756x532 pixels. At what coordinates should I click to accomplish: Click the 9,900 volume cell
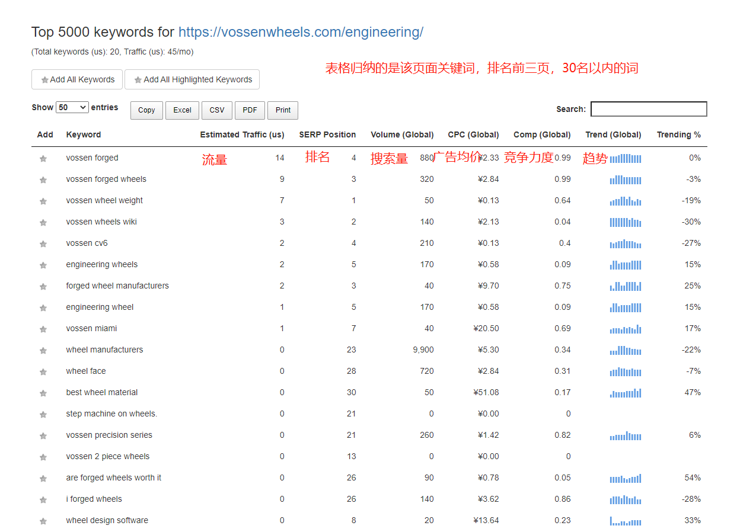pos(423,350)
